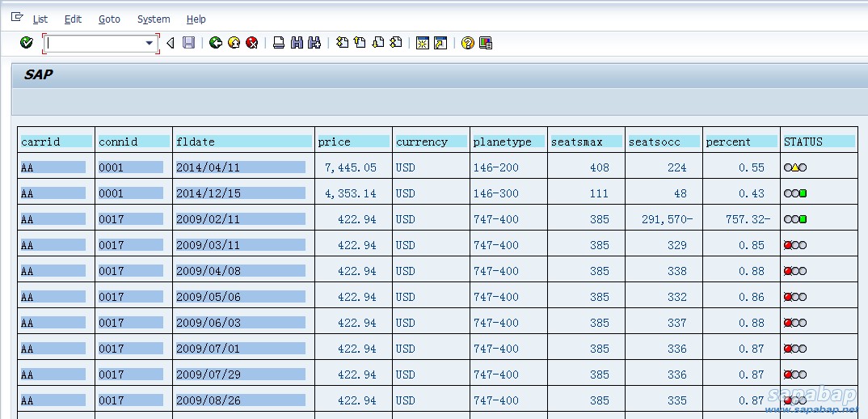Screen dimensions: 868x419
Task: Click the yellow Exit arrow icon
Action: [x=234, y=43]
